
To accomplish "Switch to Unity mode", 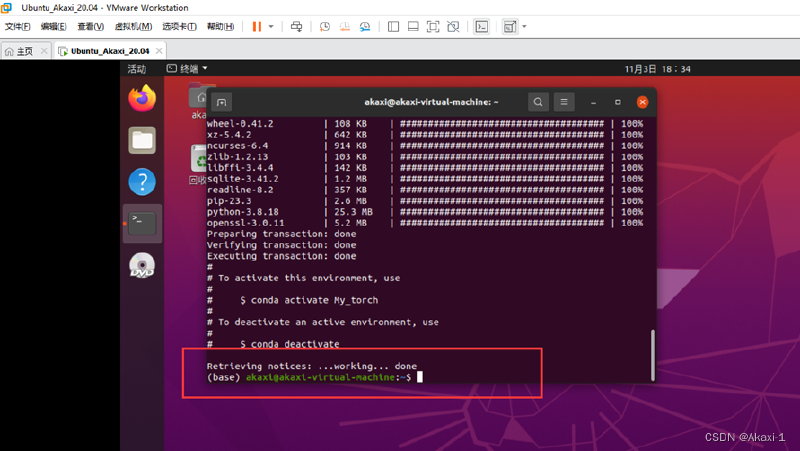I will pyautogui.click(x=453, y=27).
